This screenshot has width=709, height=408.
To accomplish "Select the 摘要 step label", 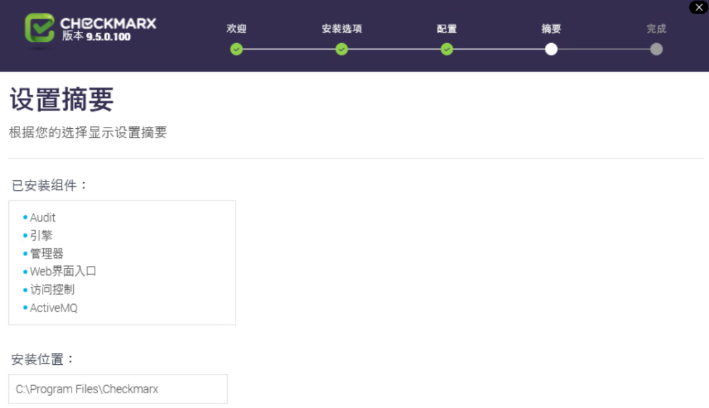I will [x=551, y=29].
